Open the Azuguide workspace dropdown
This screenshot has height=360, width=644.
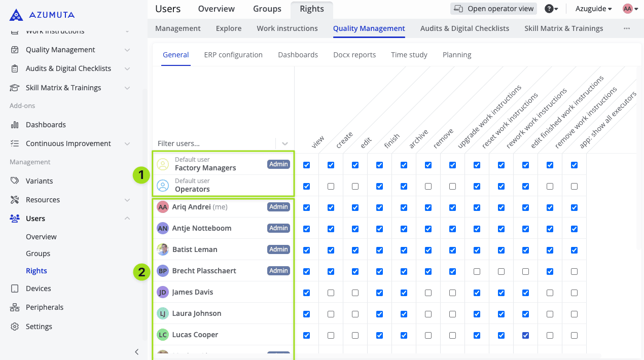click(593, 9)
